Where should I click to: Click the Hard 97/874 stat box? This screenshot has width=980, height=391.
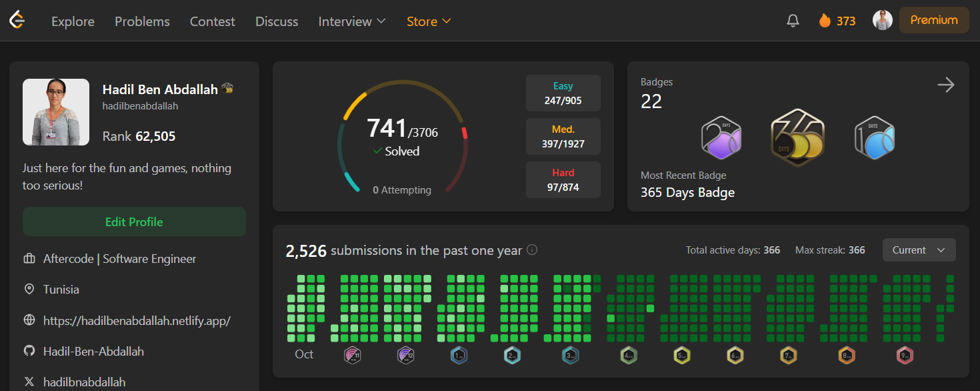click(563, 180)
